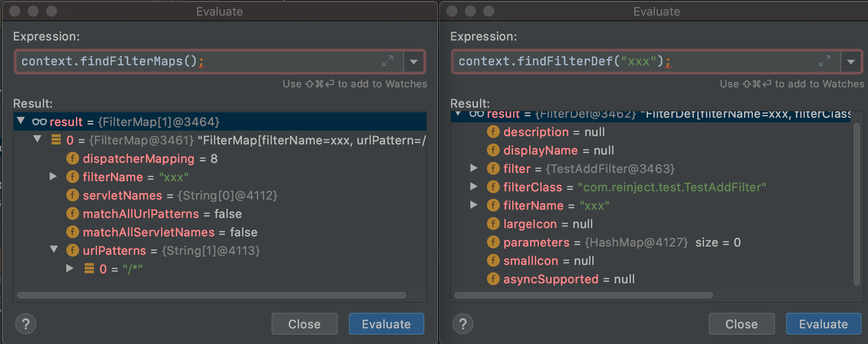Collapse the urlPatterns node
The height and width of the screenshot is (344, 868).
pyautogui.click(x=54, y=250)
